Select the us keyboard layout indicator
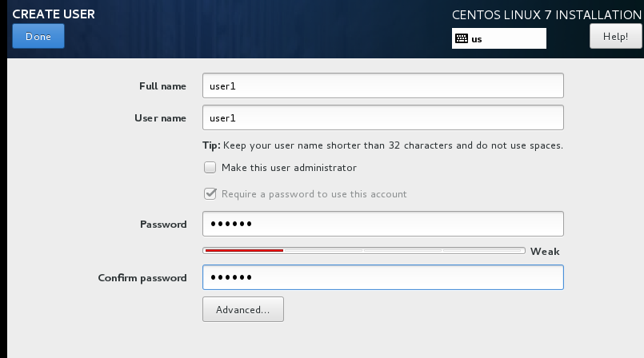The width and height of the screenshot is (644, 358). click(498, 38)
